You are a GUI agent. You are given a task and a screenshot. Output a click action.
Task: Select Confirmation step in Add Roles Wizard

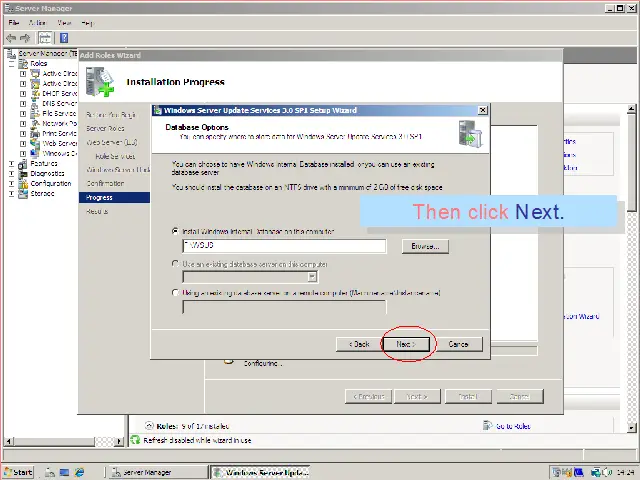coord(105,184)
